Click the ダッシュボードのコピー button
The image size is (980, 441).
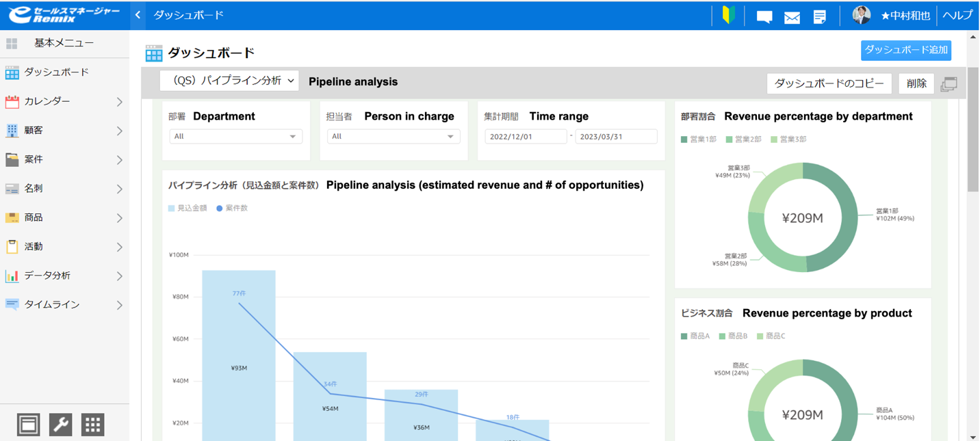pyautogui.click(x=829, y=83)
